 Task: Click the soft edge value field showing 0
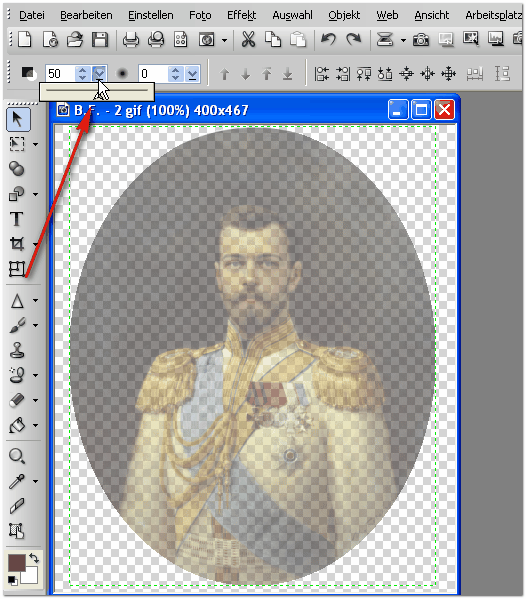[x=153, y=73]
